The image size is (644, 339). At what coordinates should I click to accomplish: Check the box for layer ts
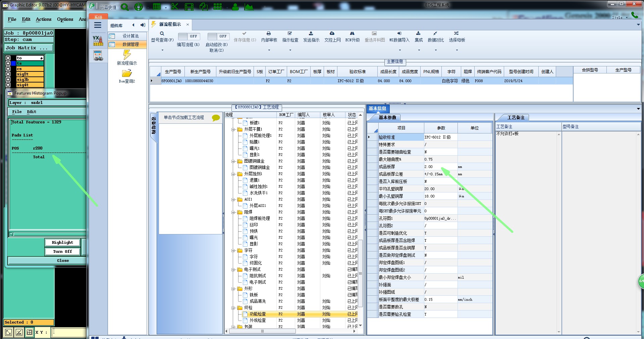[x=8, y=63]
